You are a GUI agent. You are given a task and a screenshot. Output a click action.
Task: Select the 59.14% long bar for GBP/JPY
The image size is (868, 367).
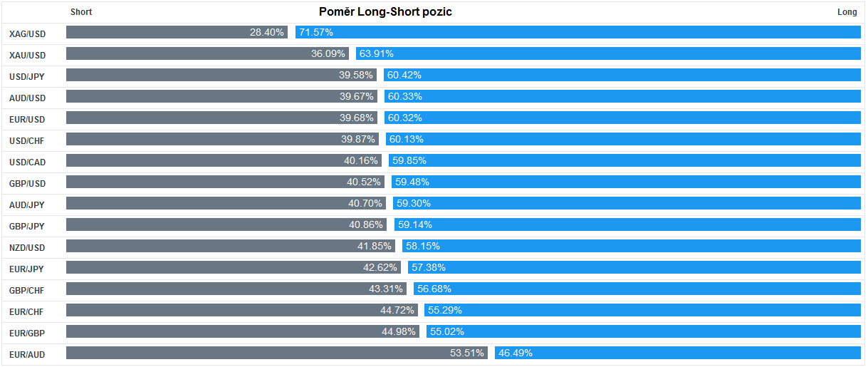click(627, 224)
